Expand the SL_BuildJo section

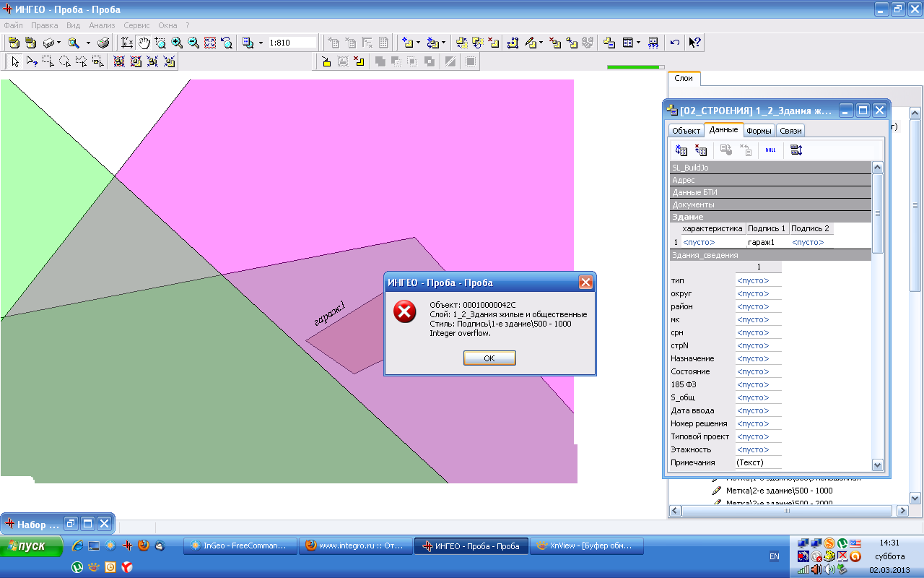pyautogui.click(x=770, y=168)
